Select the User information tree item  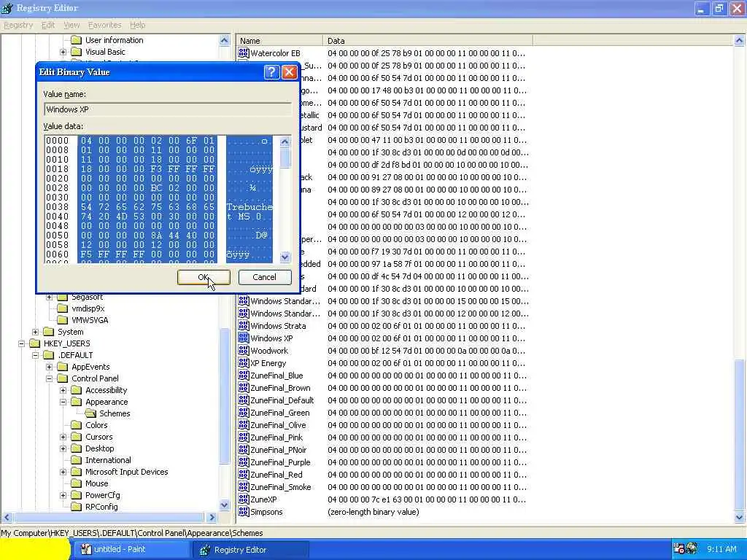pos(115,40)
